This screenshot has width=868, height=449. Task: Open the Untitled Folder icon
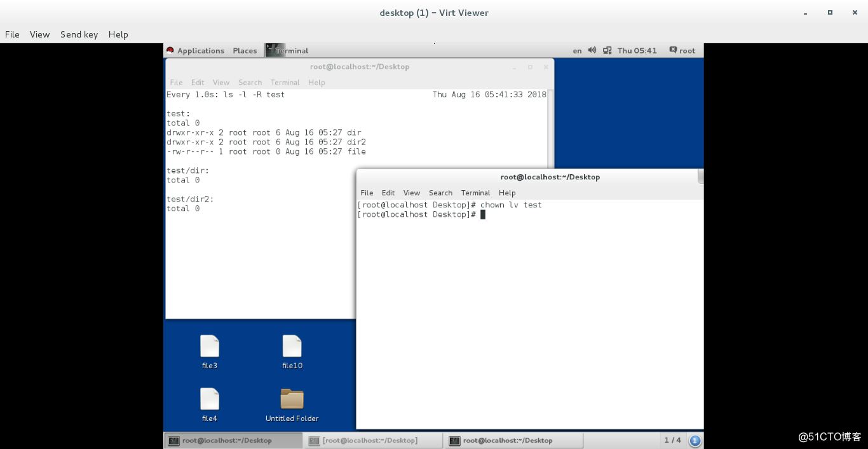pos(292,399)
